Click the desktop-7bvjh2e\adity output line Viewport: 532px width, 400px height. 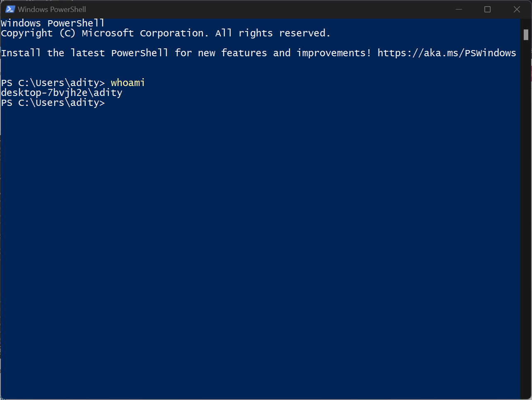62,93
